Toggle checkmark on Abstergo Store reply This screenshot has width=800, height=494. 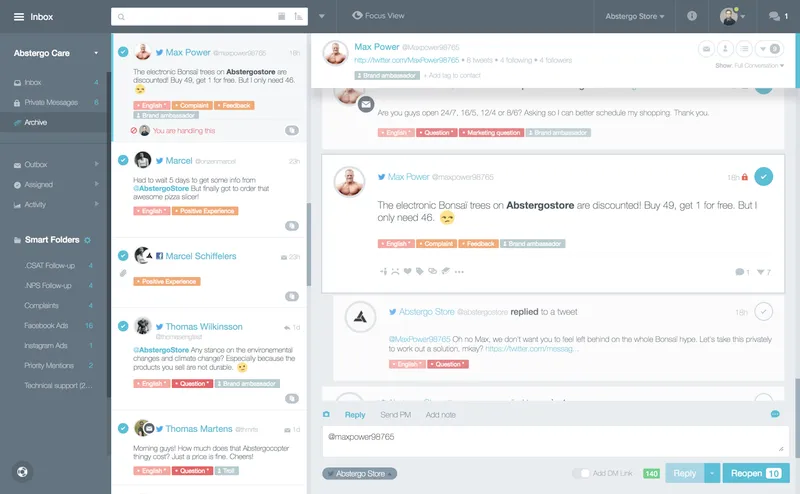point(763,311)
